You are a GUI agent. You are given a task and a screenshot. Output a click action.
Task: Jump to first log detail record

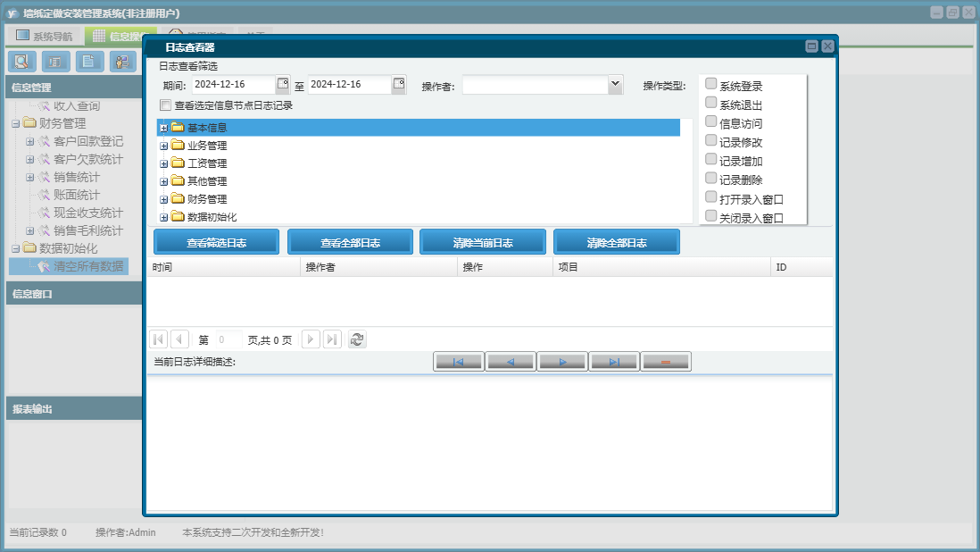click(x=458, y=362)
